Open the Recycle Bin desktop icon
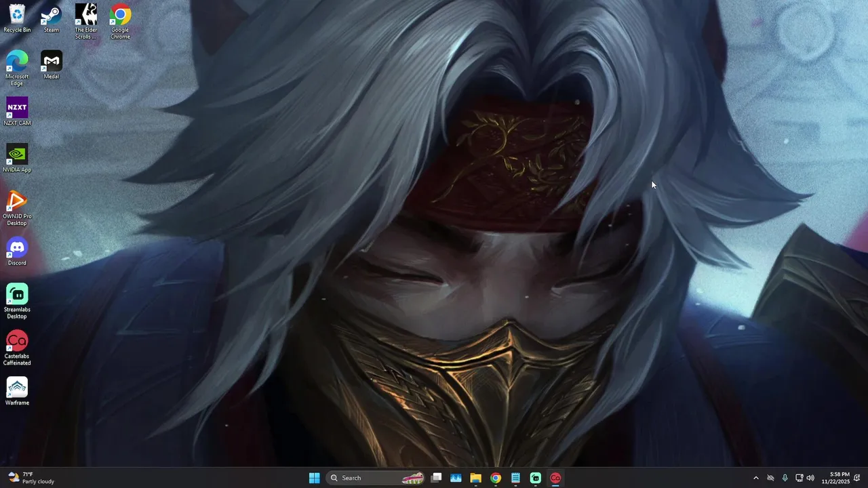This screenshot has width=868, height=488. [x=17, y=18]
